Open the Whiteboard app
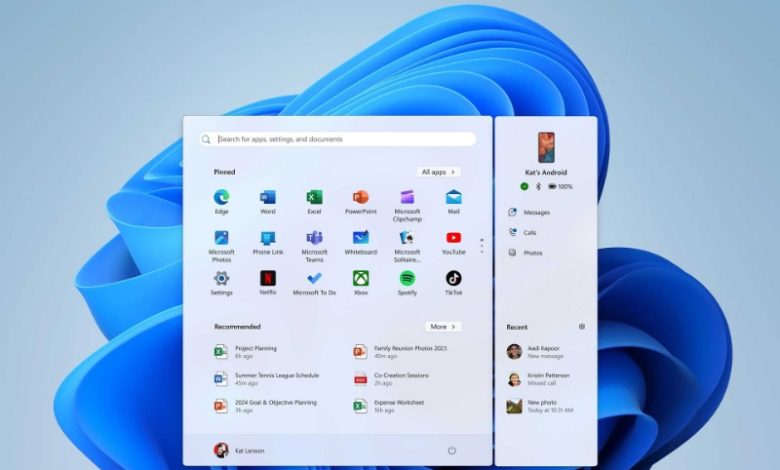Viewport: 780px width, 470px height. (361, 243)
